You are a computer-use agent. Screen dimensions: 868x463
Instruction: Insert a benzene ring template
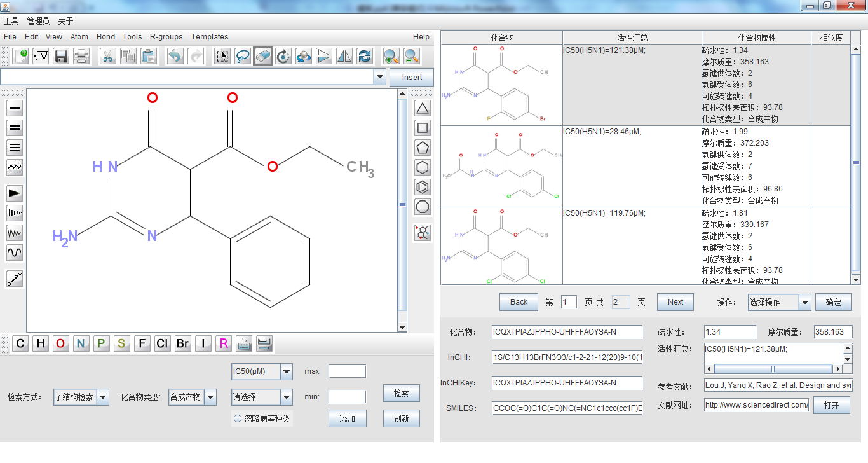click(423, 187)
